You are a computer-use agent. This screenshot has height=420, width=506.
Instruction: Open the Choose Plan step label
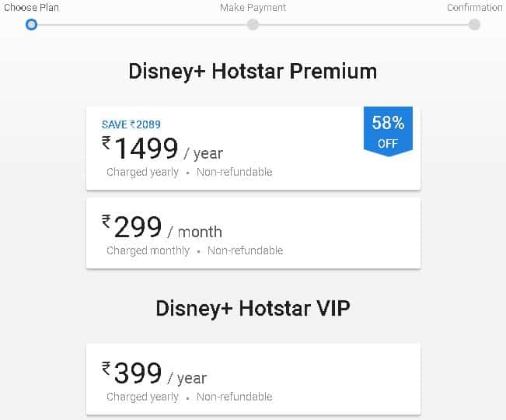tap(31, 8)
